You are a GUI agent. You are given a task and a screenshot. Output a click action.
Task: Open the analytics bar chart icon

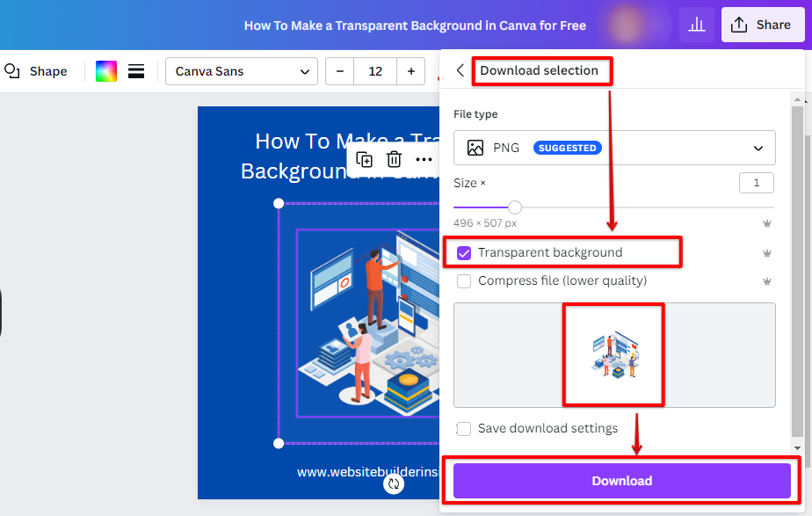[x=697, y=25]
